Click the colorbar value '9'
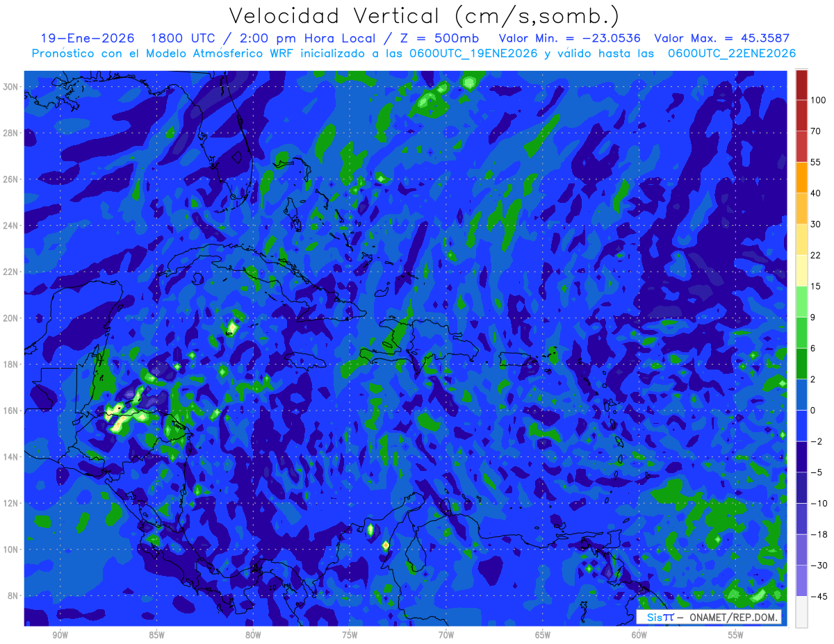 (x=813, y=317)
